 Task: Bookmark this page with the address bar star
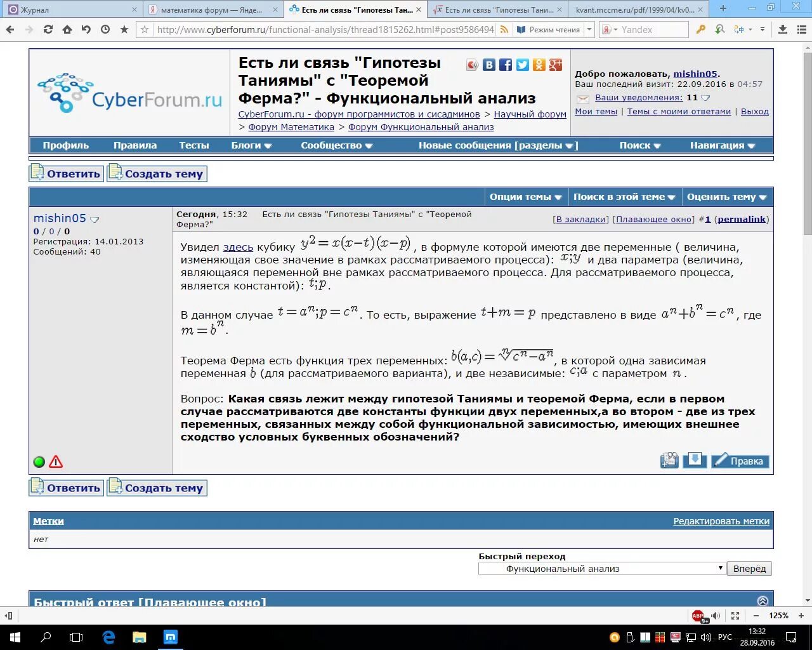145,30
